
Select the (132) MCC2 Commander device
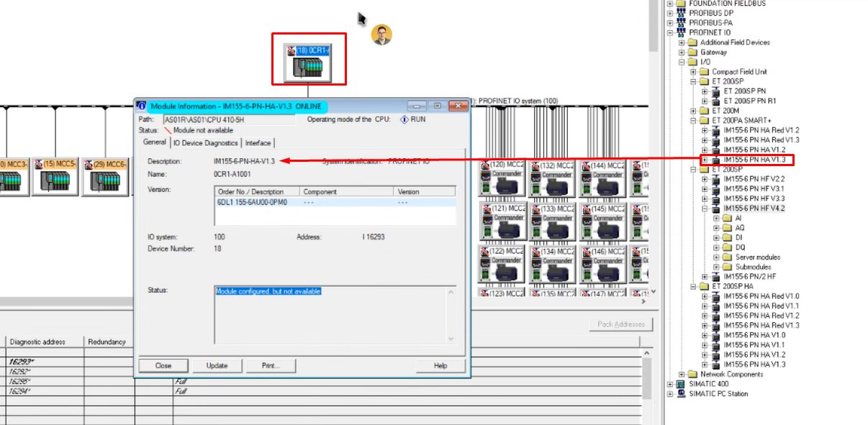click(x=551, y=179)
